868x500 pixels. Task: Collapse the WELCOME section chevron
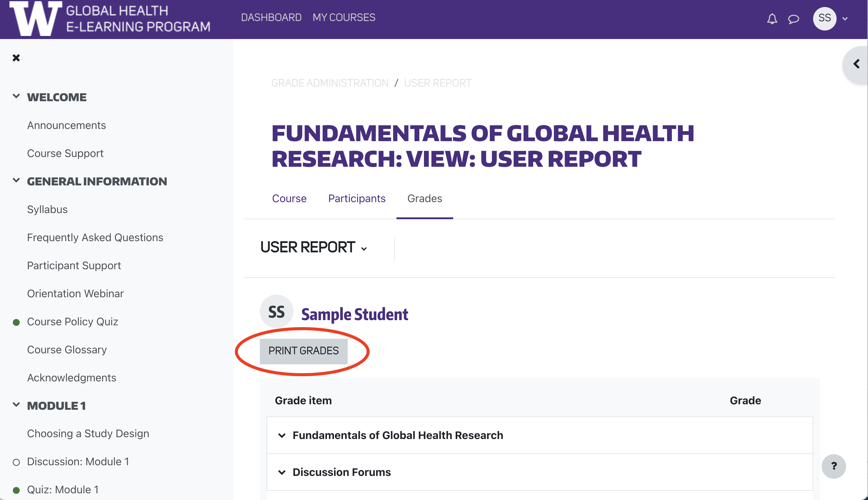pyautogui.click(x=16, y=96)
